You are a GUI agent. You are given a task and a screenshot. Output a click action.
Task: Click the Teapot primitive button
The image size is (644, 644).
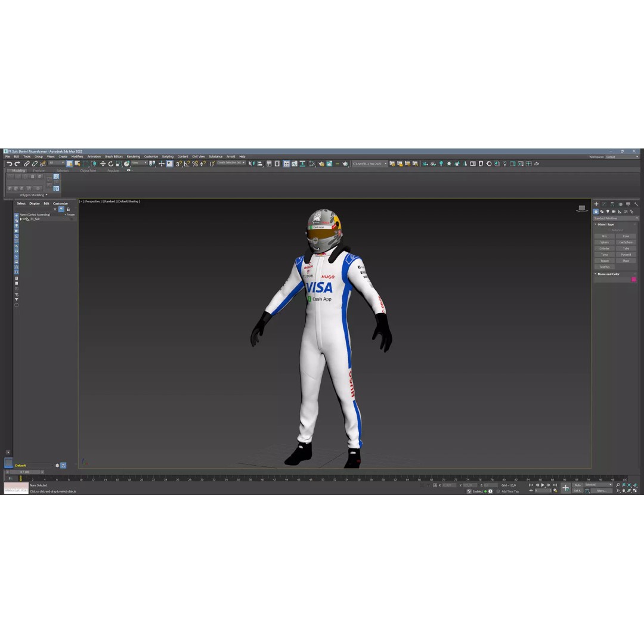click(x=604, y=261)
